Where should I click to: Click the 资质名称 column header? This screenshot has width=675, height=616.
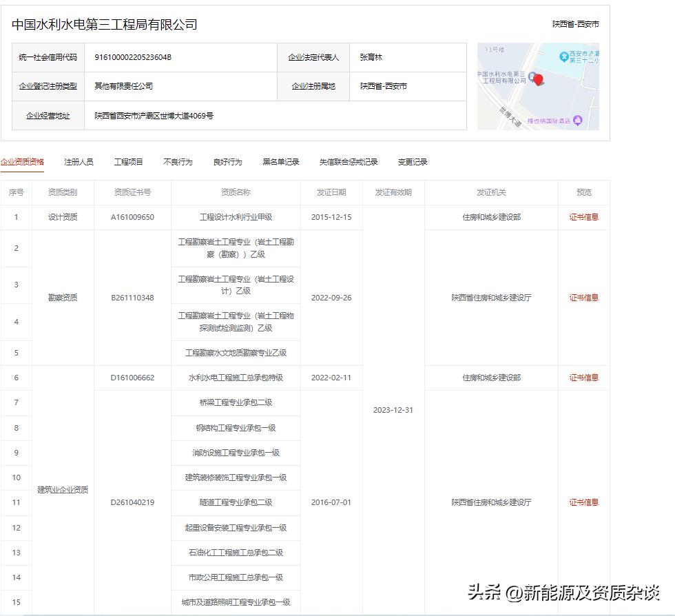(x=236, y=192)
